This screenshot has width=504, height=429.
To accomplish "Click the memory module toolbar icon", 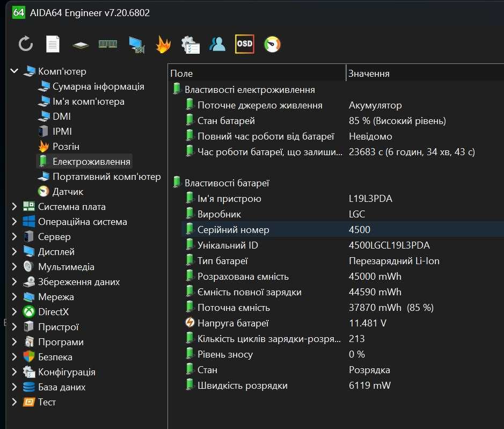I will [x=108, y=44].
